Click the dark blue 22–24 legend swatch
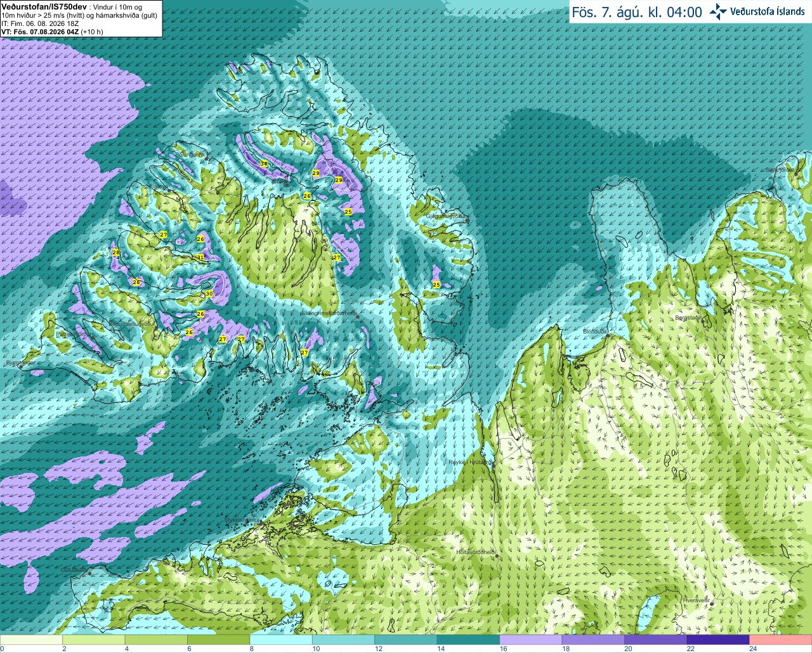The image size is (812, 653). click(718, 639)
